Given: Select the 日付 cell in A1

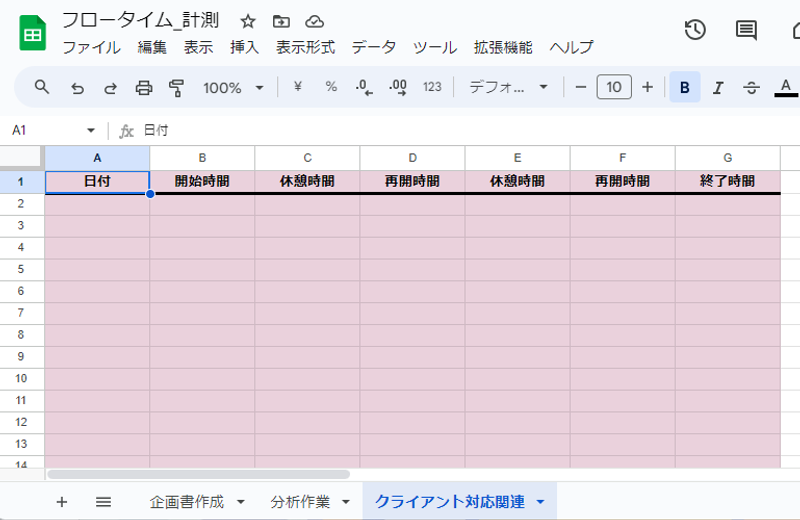Looking at the screenshot, I should [97, 182].
